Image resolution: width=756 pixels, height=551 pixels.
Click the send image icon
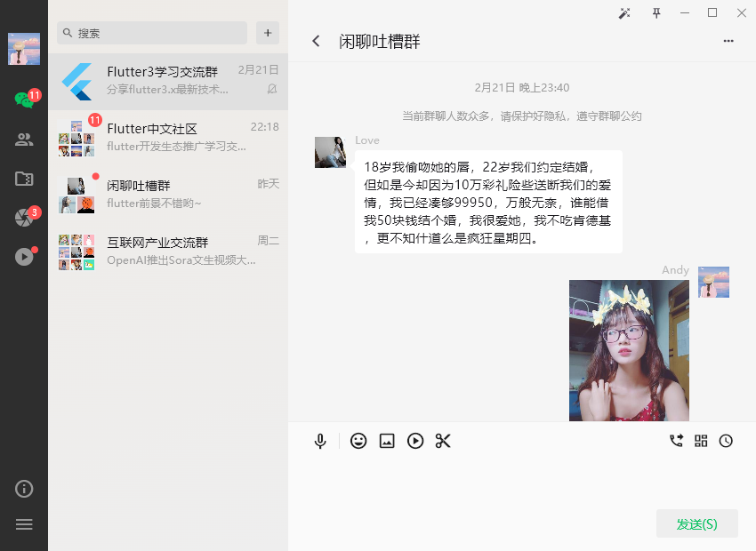[387, 441]
